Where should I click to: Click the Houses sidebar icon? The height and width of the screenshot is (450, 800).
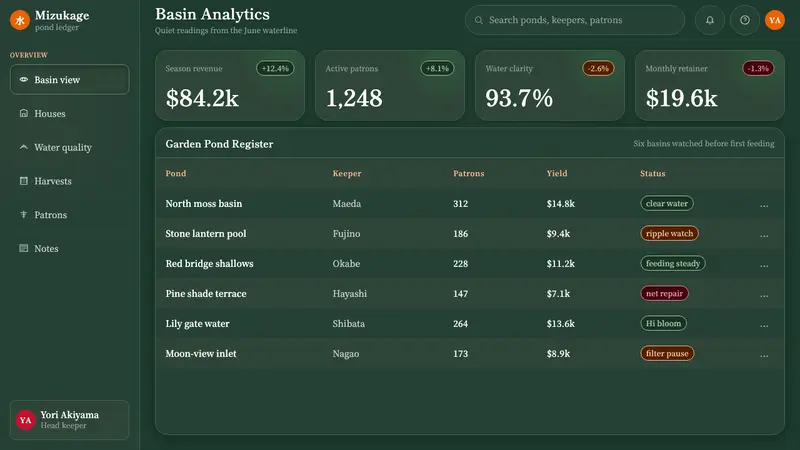pos(23,113)
